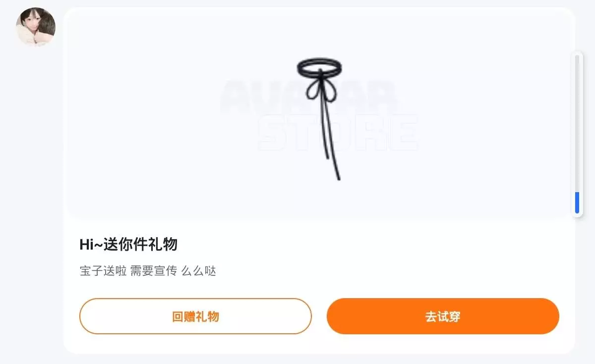Click the STORE watermark logo text

coord(338,132)
